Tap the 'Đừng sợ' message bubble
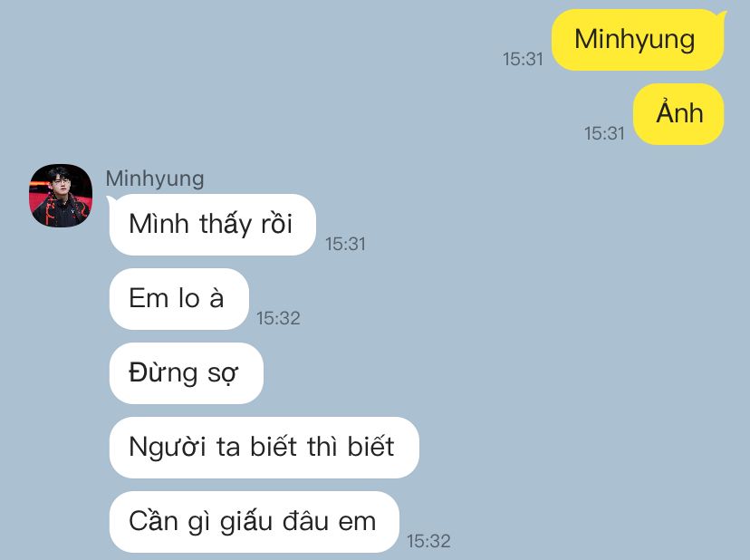Viewport: 750px width, 560px height. [x=186, y=372]
